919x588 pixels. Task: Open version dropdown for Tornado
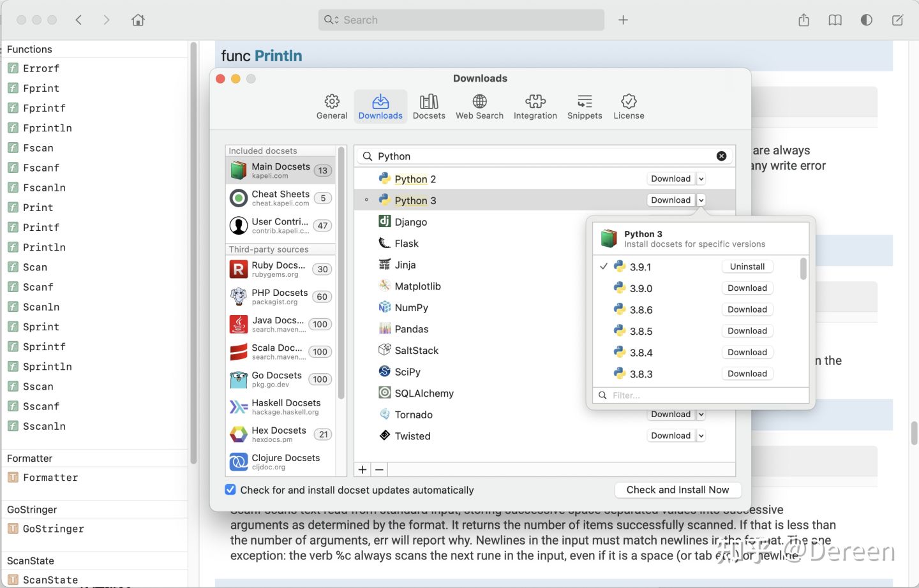tap(701, 415)
